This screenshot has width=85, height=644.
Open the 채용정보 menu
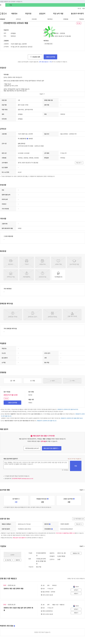pos(14,13)
